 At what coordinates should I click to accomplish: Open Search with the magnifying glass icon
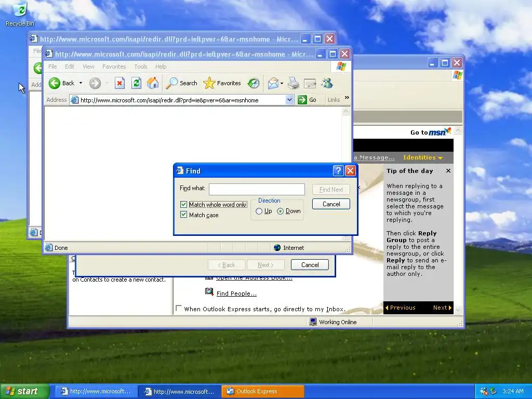[x=171, y=83]
